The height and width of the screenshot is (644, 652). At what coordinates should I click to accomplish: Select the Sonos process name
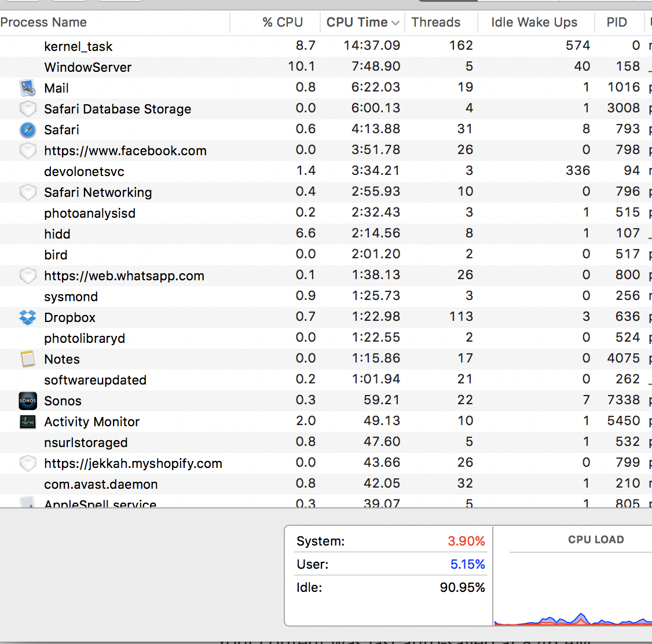[63, 401]
